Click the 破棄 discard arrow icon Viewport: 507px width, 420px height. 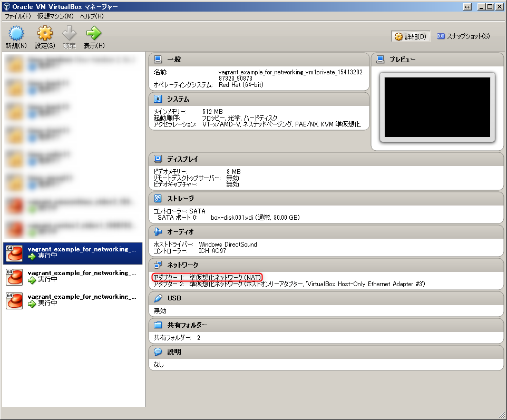point(69,33)
